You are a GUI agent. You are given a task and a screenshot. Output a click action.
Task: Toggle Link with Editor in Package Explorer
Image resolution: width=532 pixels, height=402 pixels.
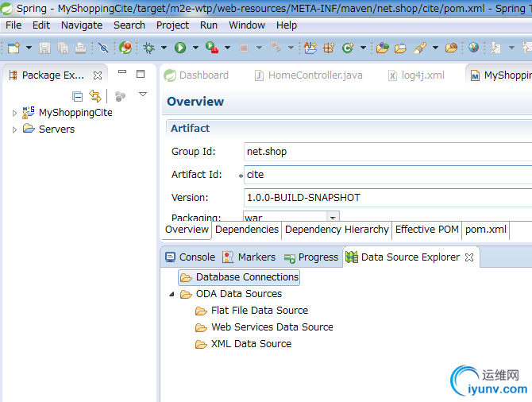pyautogui.click(x=95, y=96)
